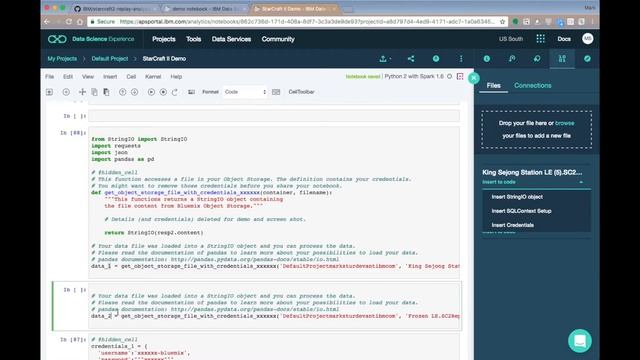640x360 pixels.
Task: Open the Help menu
Action: [x=176, y=77]
